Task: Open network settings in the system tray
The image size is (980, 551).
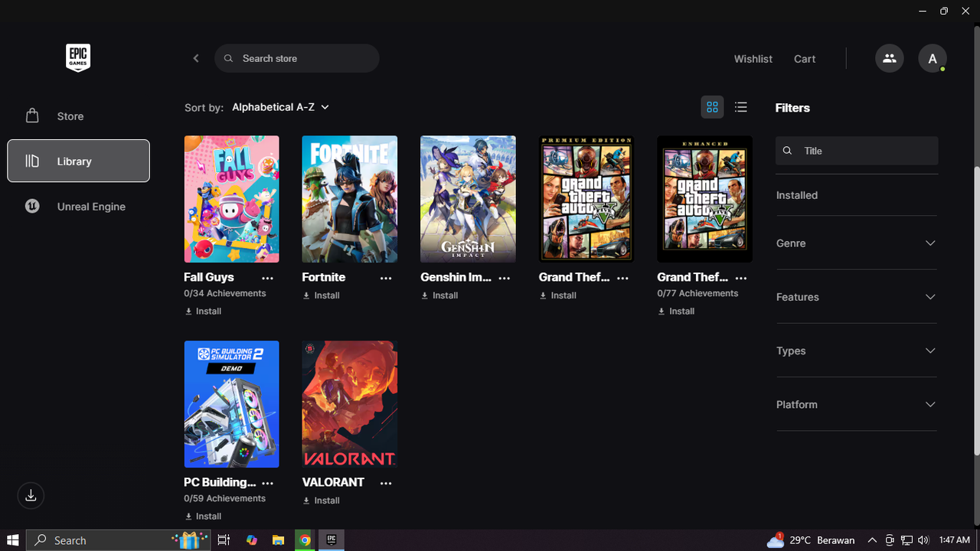Action: click(x=906, y=540)
